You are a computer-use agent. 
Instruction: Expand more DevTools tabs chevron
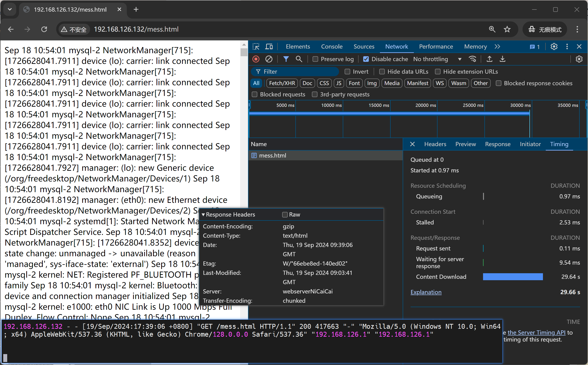[x=497, y=46]
